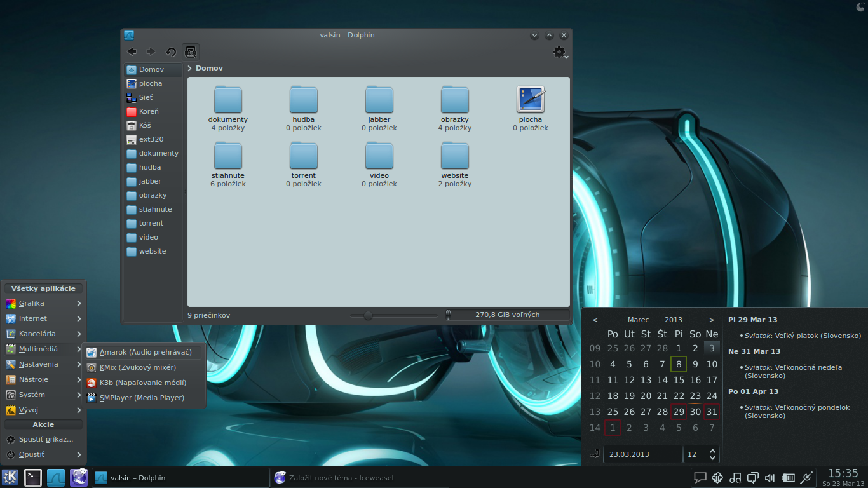
Task: Click the Back arrow in Dolphin toolbar
Action: 132,52
